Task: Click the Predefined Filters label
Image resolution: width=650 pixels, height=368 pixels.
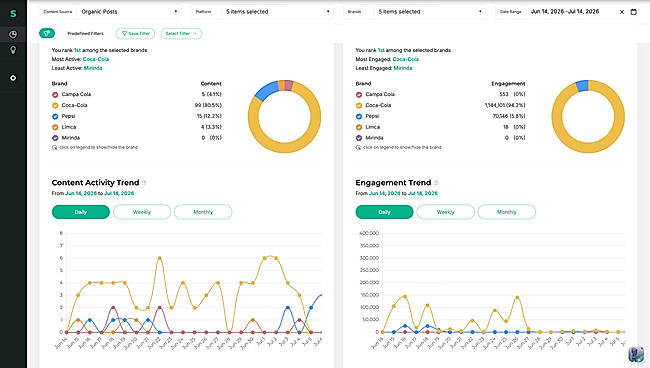Action: (x=85, y=34)
